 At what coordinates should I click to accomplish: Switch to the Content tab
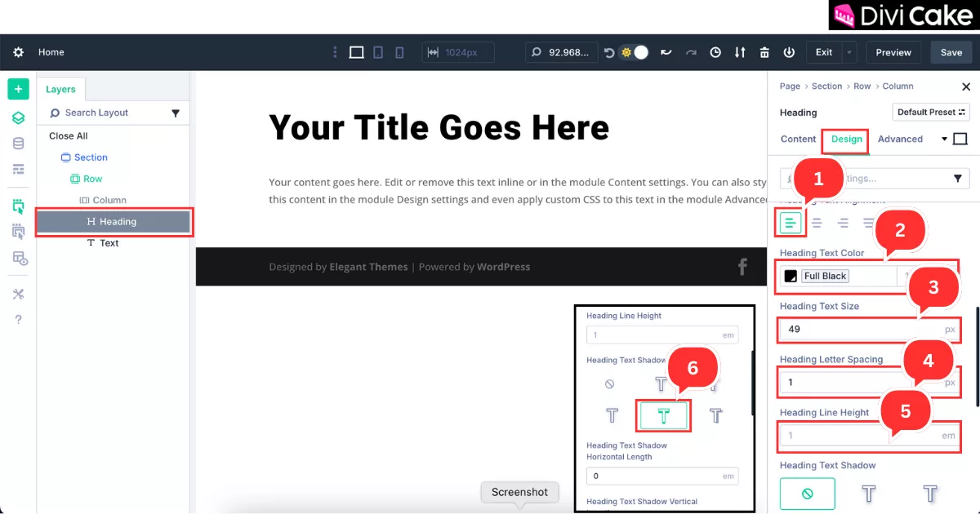tap(798, 140)
